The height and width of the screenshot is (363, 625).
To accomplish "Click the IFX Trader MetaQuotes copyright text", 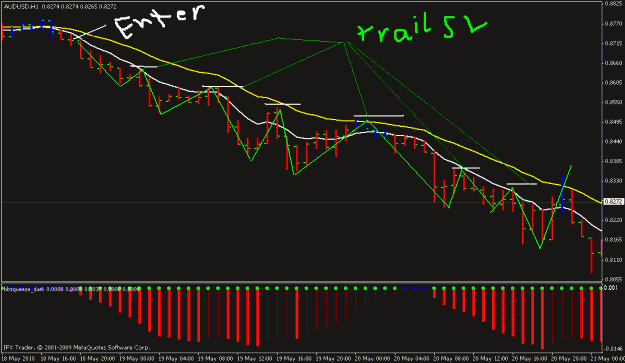I will [77, 347].
